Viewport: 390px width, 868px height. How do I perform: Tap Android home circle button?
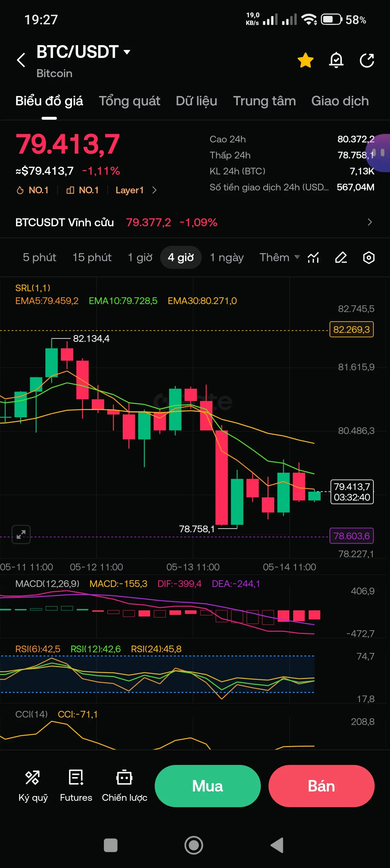pyautogui.click(x=194, y=845)
